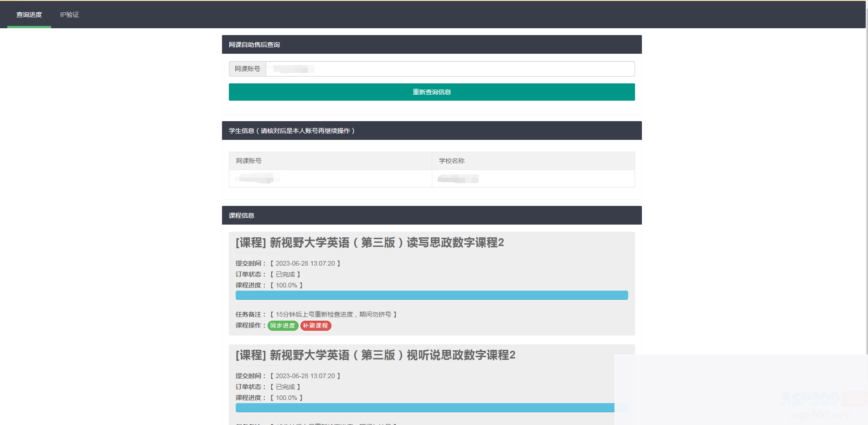Click the masked 网课账号 table value
This screenshot has height=425, width=868.
pyautogui.click(x=255, y=178)
